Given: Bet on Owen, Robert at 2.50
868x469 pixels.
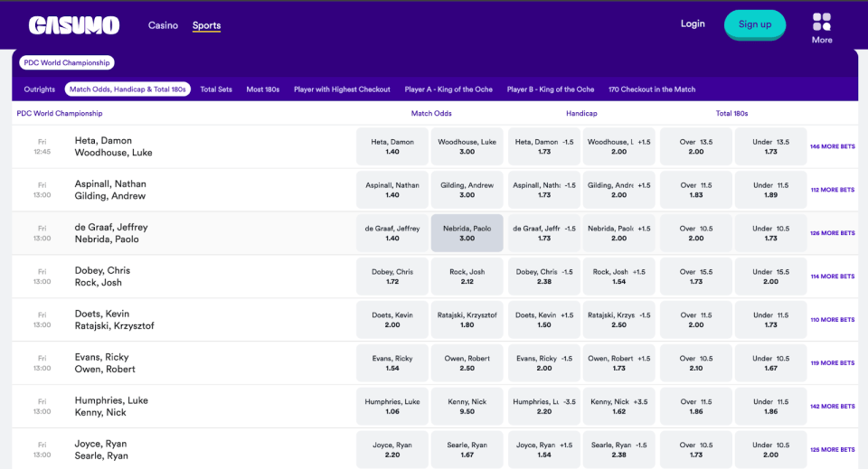Looking at the screenshot, I should point(467,362).
